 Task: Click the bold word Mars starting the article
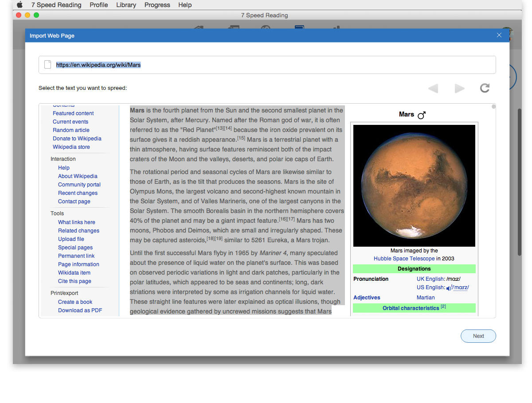pyautogui.click(x=137, y=110)
